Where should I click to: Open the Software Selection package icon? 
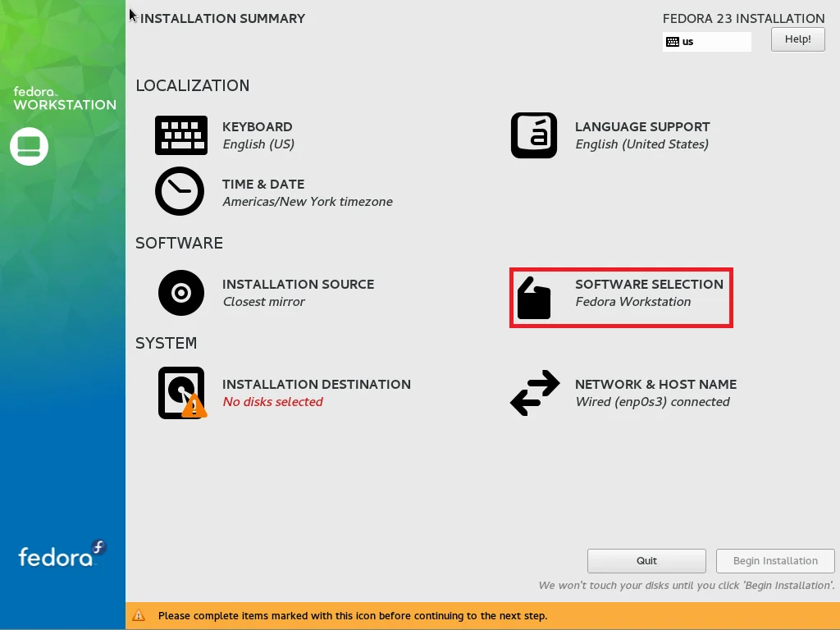pyautogui.click(x=533, y=298)
